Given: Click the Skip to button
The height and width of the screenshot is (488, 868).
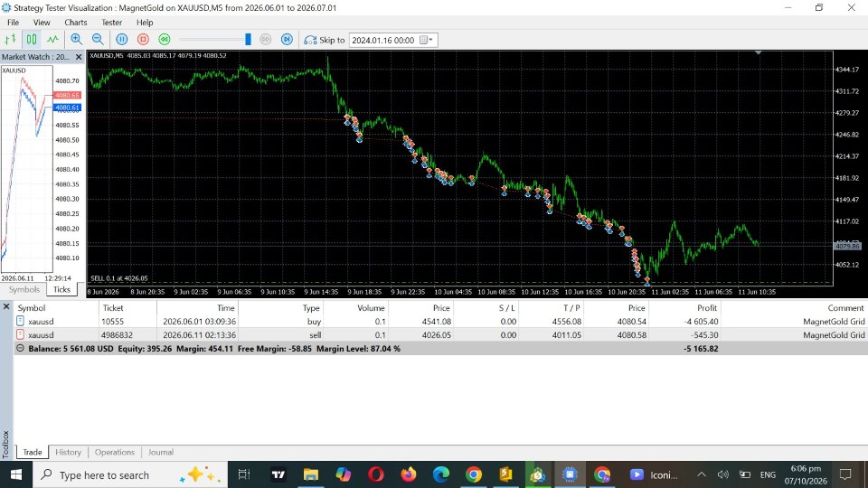Looking at the screenshot, I should (x=325, y=40).
